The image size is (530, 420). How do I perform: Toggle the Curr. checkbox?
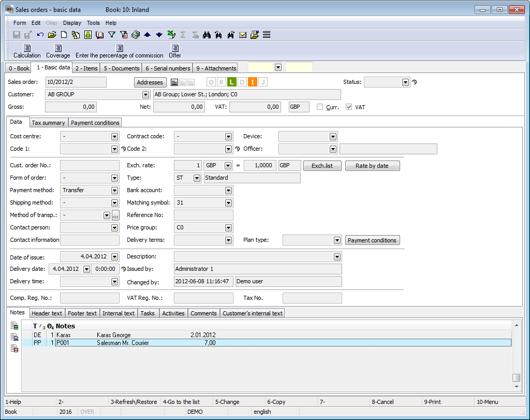click(320, 107)
